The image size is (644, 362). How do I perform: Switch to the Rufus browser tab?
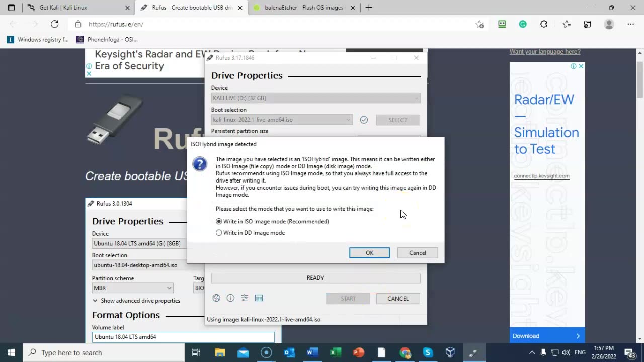[x=191, y=8]
